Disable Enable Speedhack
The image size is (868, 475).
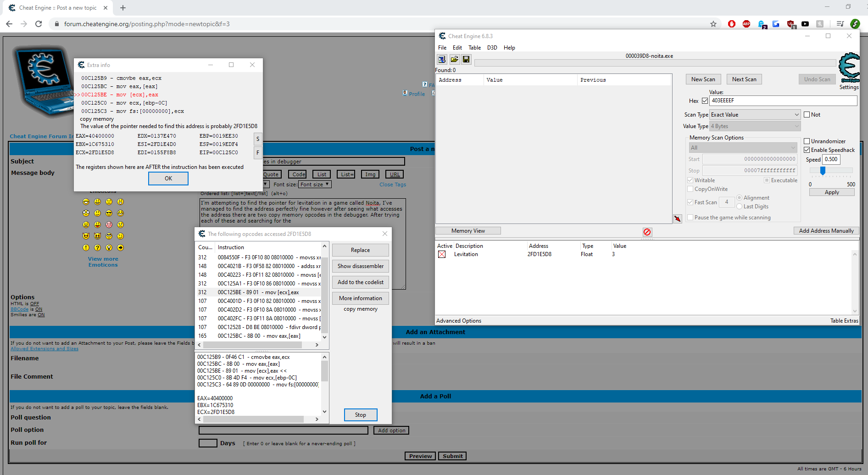pyautogui.click(x=807, y=150)
